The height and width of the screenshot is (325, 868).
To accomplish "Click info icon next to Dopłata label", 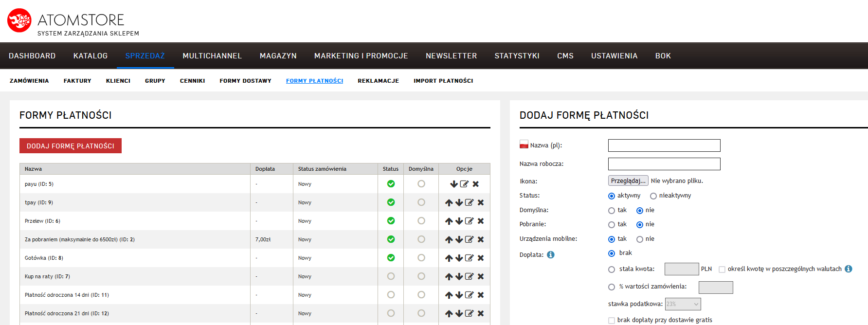I will pyautogui.click(x=550, y=255).
